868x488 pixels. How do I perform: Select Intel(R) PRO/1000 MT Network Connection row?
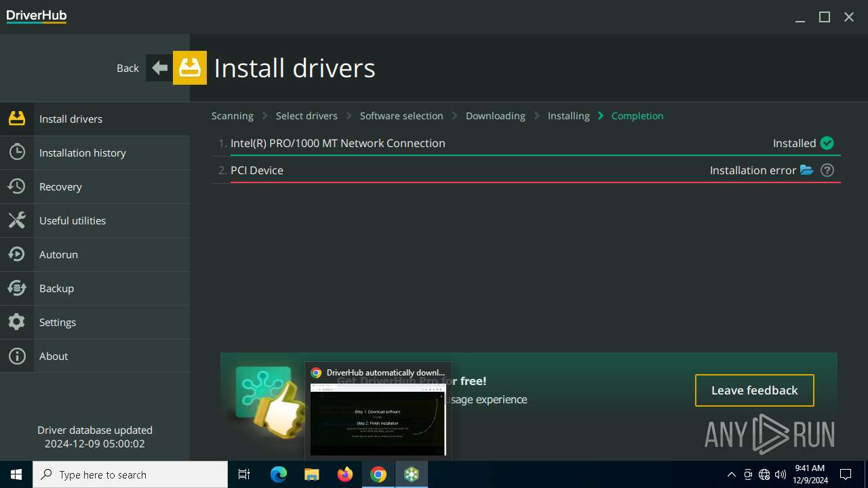click(526, 143)
